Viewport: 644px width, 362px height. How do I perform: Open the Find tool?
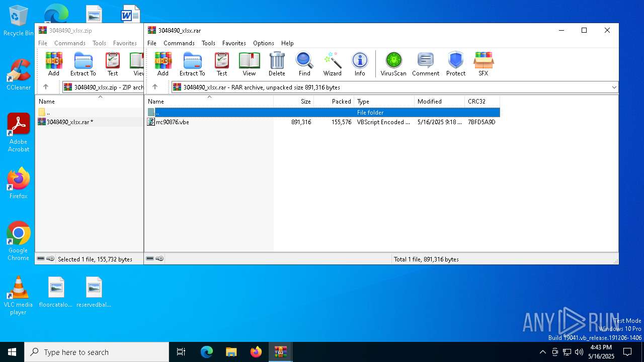click(304, 64)
